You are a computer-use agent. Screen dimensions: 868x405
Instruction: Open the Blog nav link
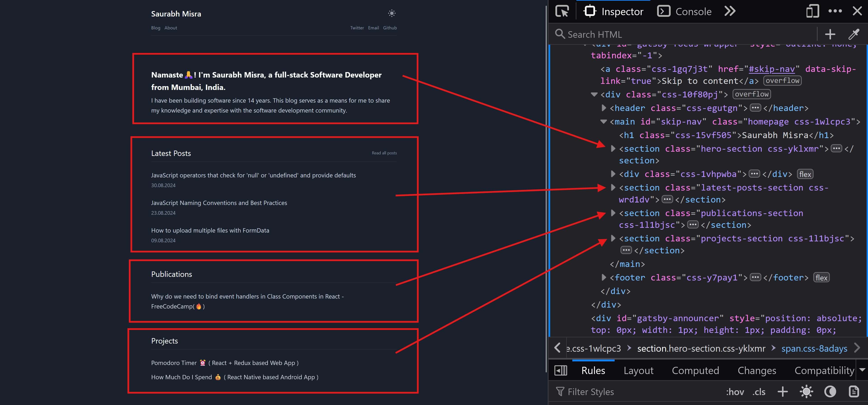156,28
